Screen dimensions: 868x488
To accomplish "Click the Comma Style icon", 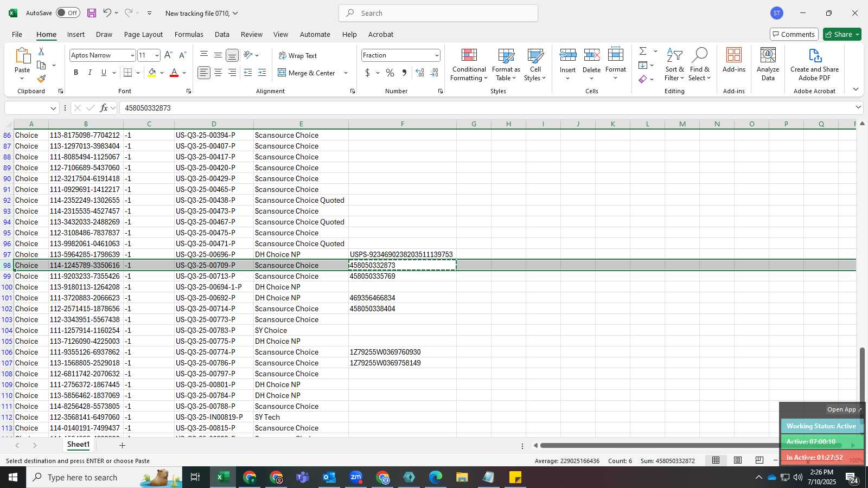I will (x=404, y=73).
